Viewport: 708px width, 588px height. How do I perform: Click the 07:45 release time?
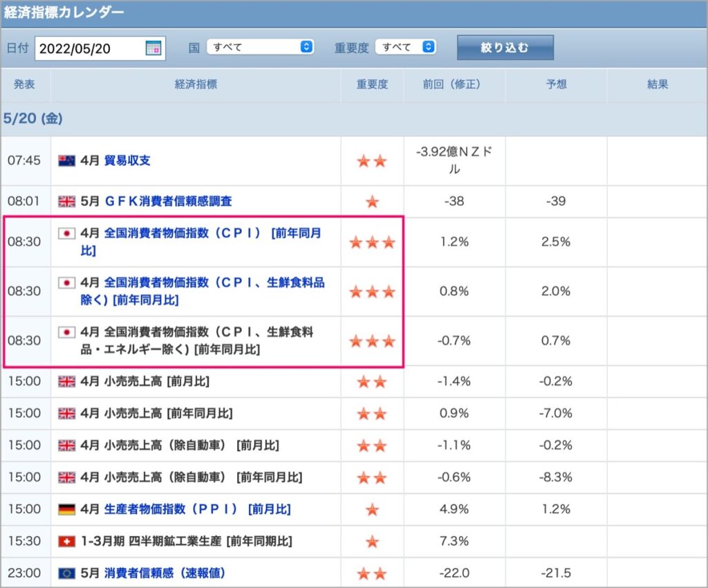[24, 160]
